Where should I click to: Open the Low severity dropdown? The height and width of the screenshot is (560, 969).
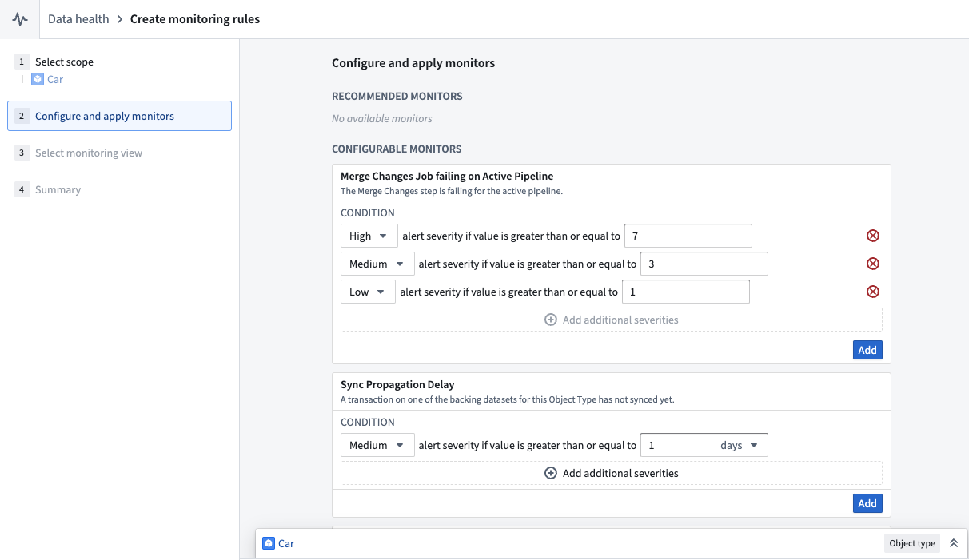[368, 292]
